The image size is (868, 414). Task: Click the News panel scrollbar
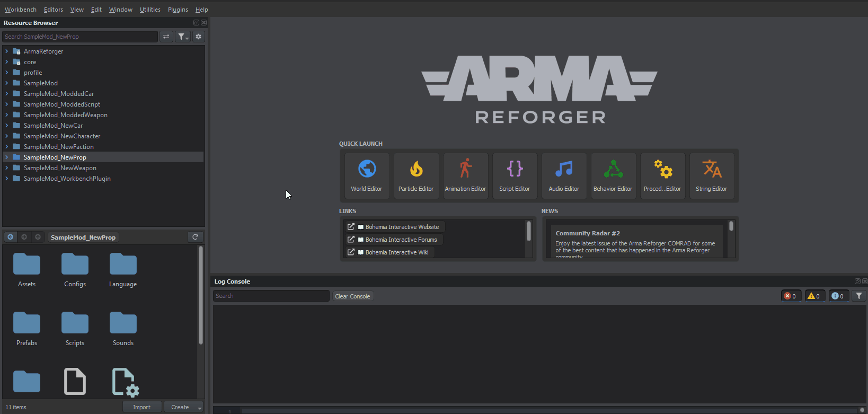(x=731, y=226)
